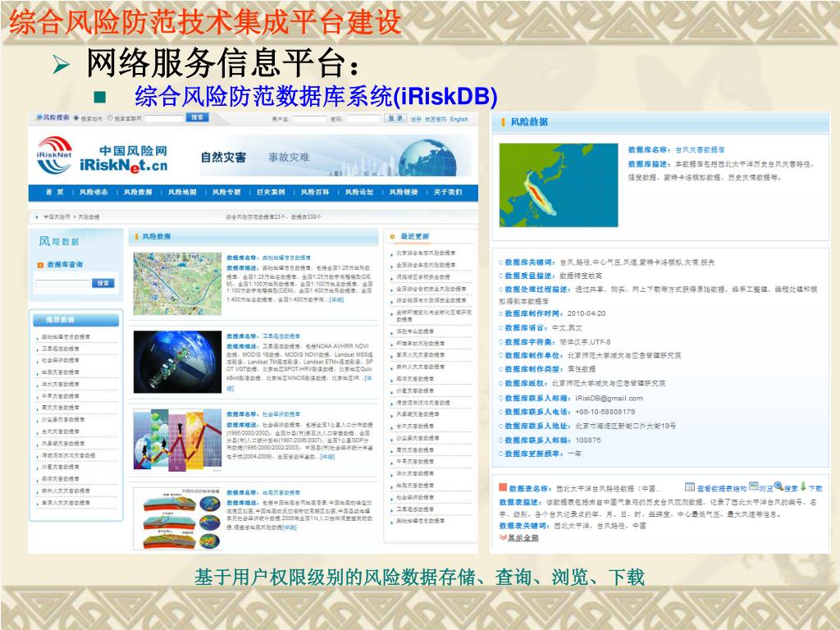The image size is (840, 630).
Task: Switch to the 自然灾害 banner tab
Action: click(x=223, y=157)
